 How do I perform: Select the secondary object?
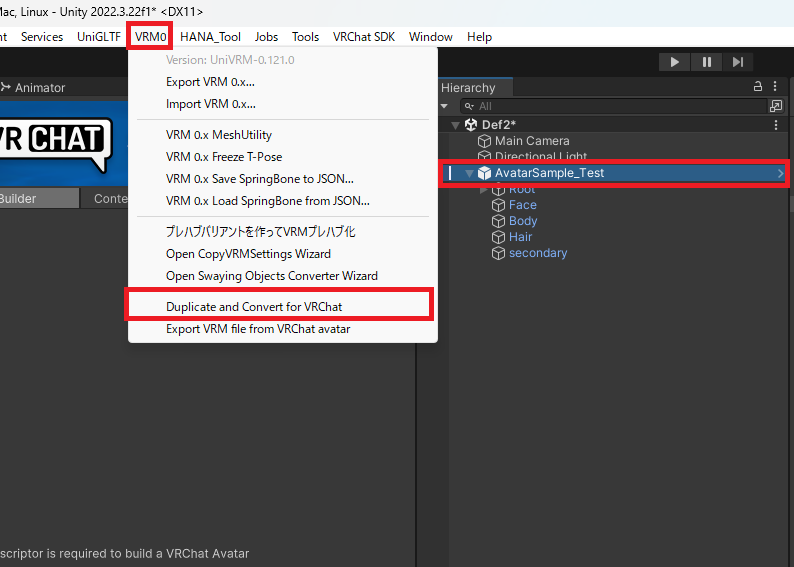(538, 253)
